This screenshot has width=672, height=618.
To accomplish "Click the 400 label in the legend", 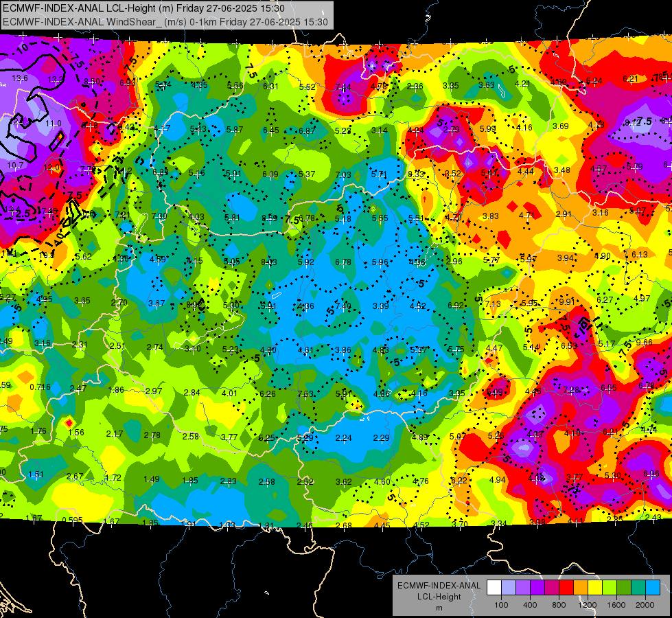I will pyautogui.click(x=530, y=605).
